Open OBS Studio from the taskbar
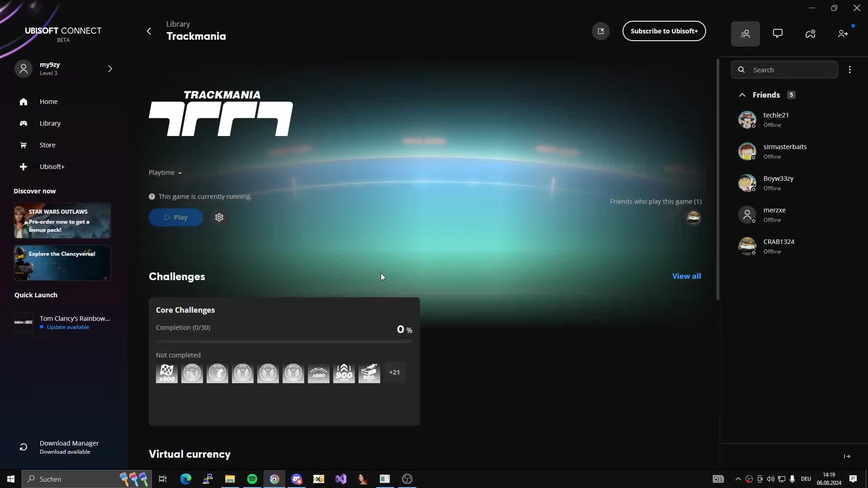 click(406, 479)
